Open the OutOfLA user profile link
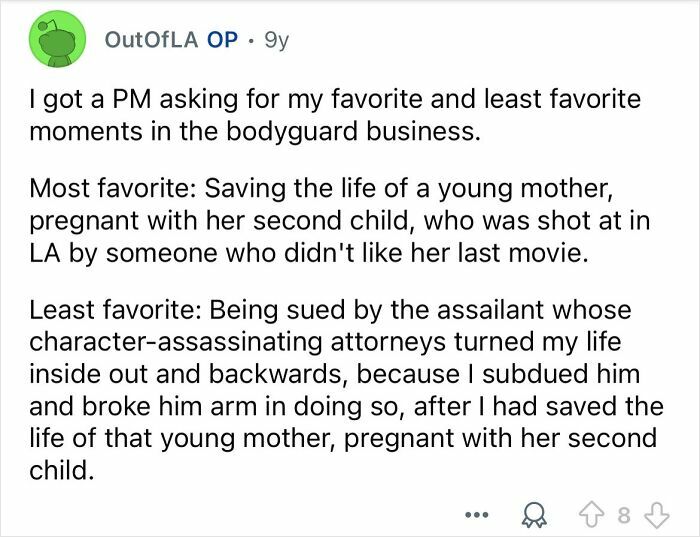This screenshot has height=537, width=700. 151,40
